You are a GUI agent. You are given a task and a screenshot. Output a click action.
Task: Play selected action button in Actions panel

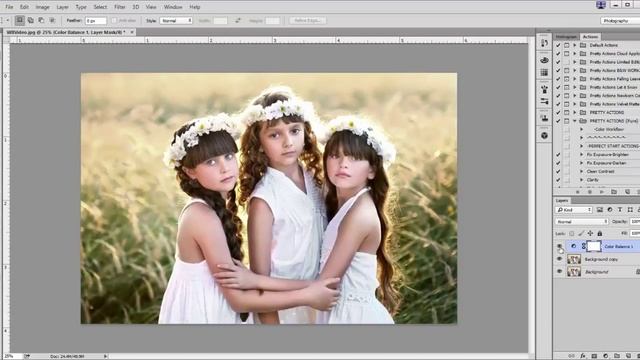[x=602, y=191]
